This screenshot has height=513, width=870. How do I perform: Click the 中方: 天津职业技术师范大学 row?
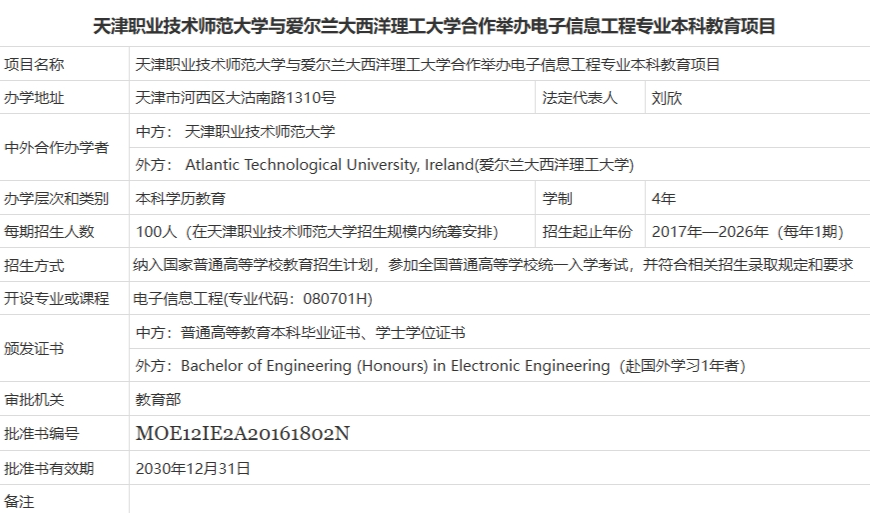(x=500, y=131)
